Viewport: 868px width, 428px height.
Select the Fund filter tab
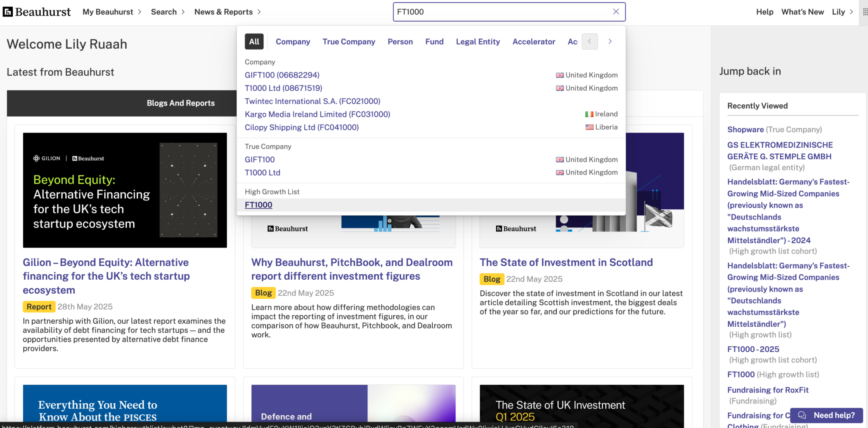pyautogui.click(x=434, y=42)
